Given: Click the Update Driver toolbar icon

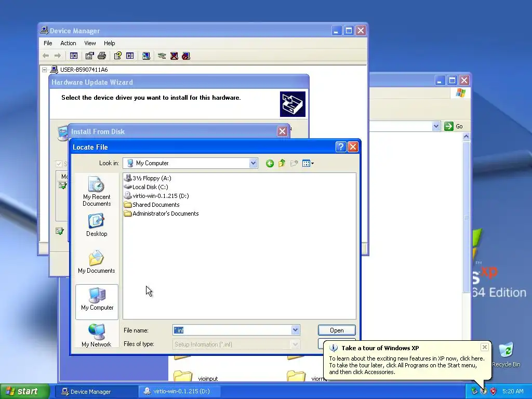Looking at the screenshot, I should [162, 56].
